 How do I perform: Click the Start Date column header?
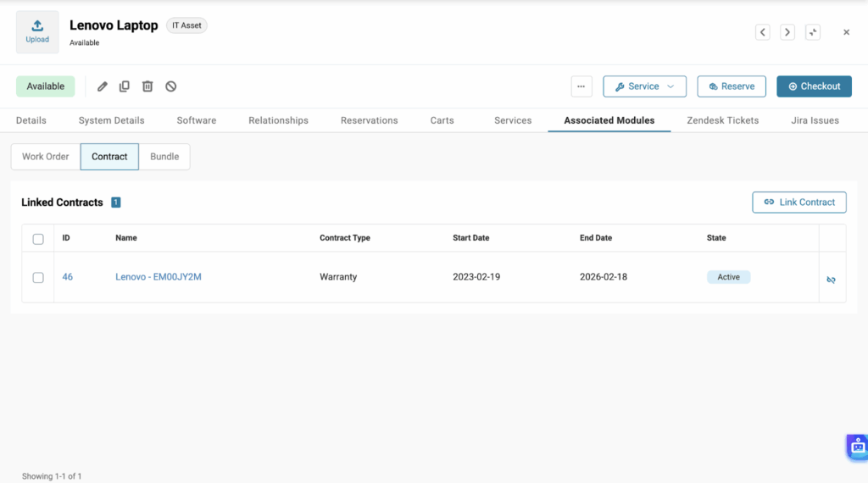pos(471,238)
